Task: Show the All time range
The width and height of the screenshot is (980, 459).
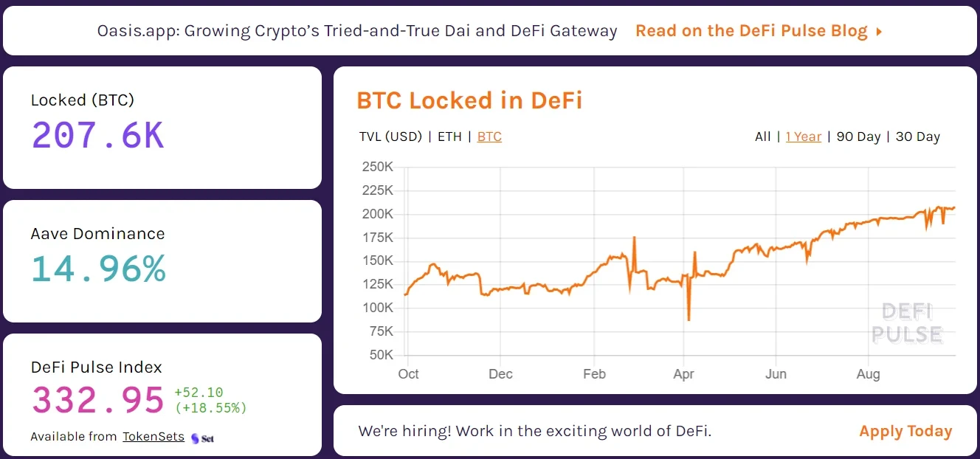Action: coord(763,137)
